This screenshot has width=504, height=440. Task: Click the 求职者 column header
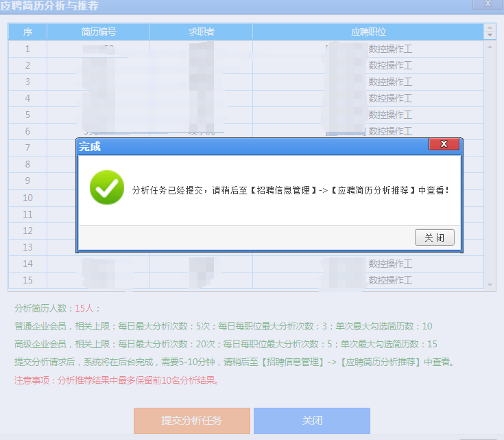pos(201,32)
